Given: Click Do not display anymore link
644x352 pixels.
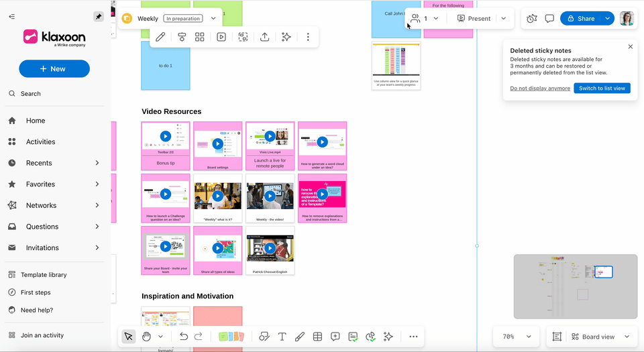Looking at the screenshot, I should pos(540,89).
